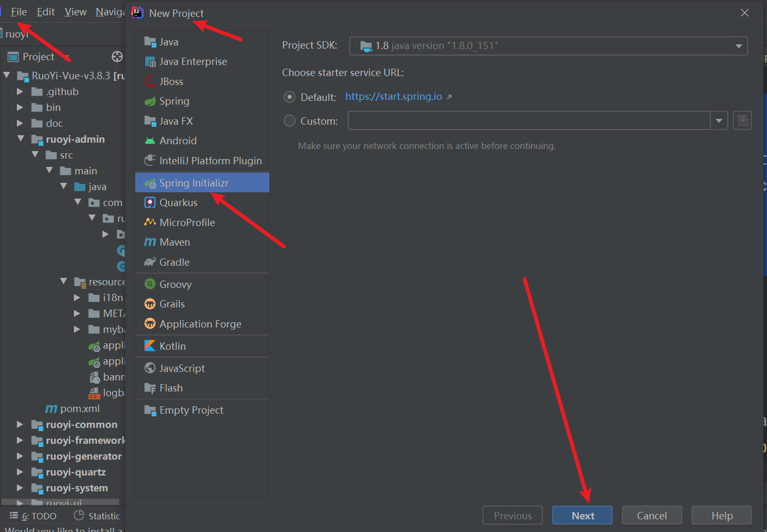This screenshot has width=767, height=532.
Task: Choose the Groovy G icon
Action: (x=150, y=284)
